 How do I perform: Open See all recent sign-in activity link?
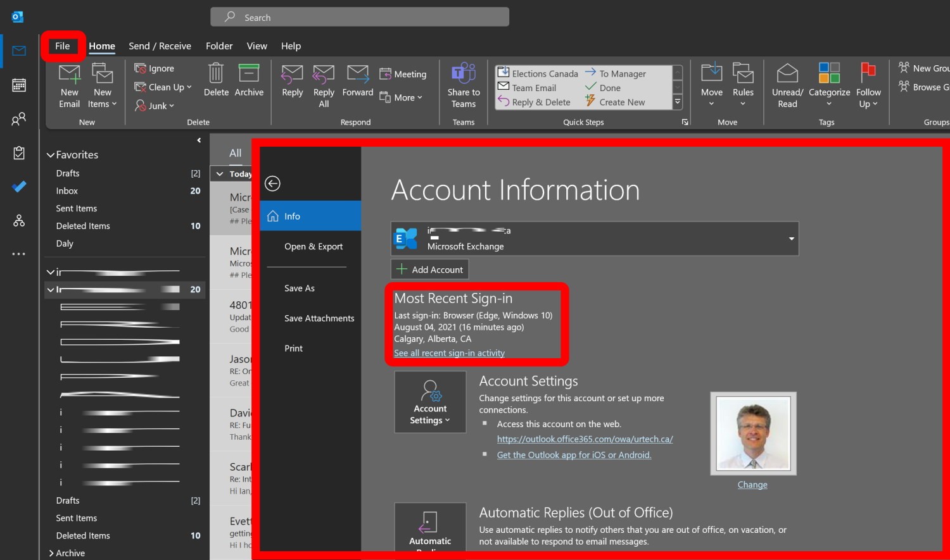pos(449,353)
